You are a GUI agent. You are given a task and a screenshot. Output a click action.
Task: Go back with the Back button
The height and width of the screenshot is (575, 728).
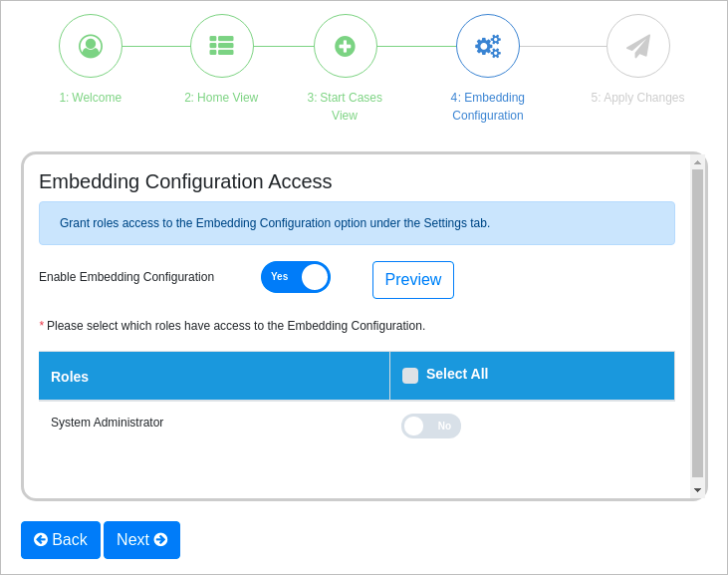click(61, 540)
